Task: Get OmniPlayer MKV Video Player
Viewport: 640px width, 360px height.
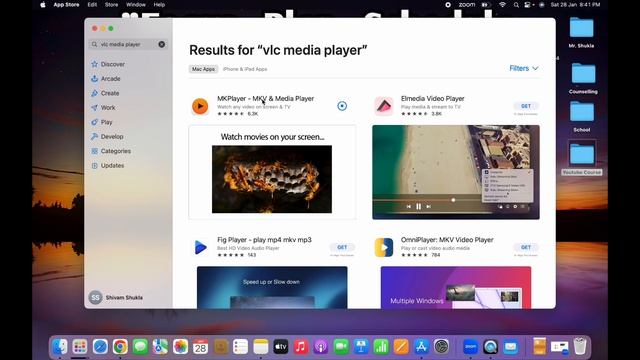Action: (526, 247)
